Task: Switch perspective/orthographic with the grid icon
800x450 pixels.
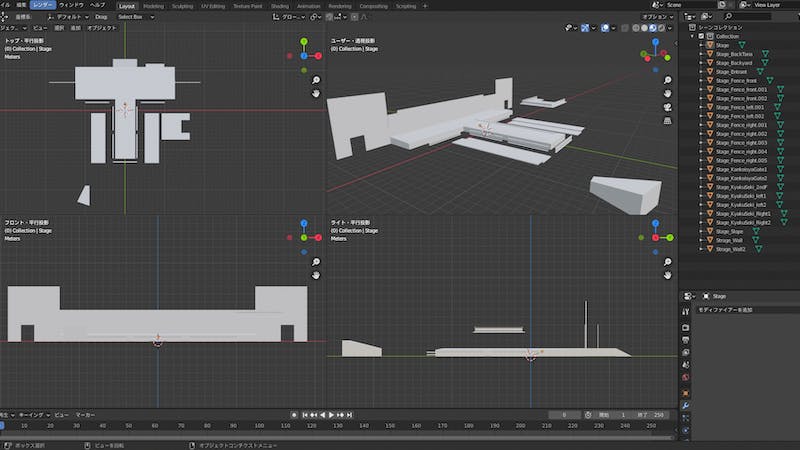Action: coord(667,121)
